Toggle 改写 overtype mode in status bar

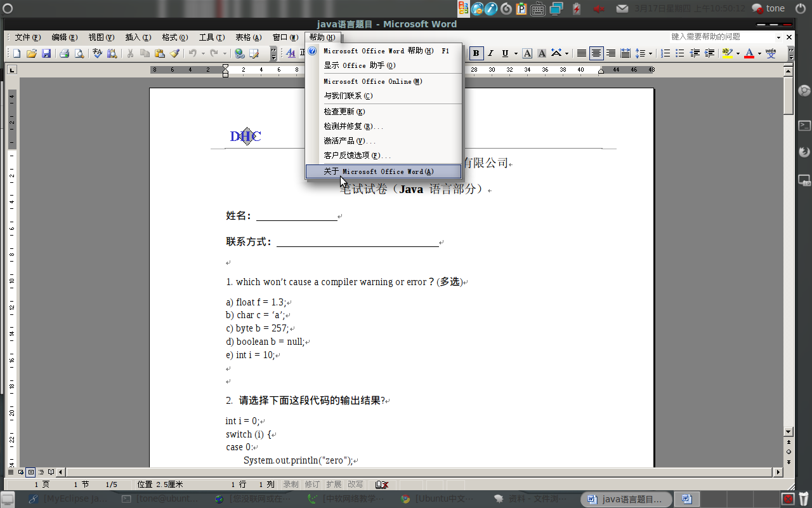point(356,485)
